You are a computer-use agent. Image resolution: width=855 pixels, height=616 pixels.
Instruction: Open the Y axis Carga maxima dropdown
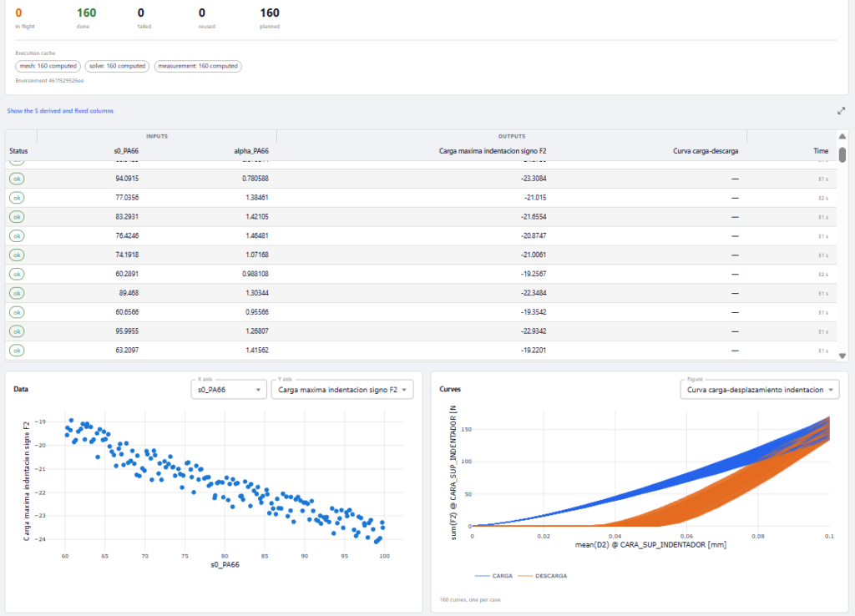[341, 390]
